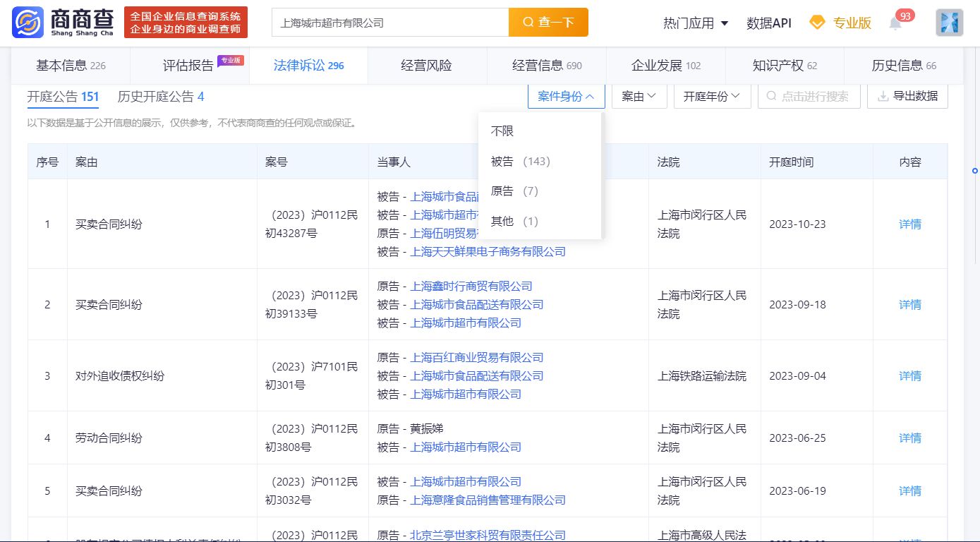Choose 原告 (7) in the filter menu
The width and height of the screenshot is (980, 542).
(x=540, y=191)
